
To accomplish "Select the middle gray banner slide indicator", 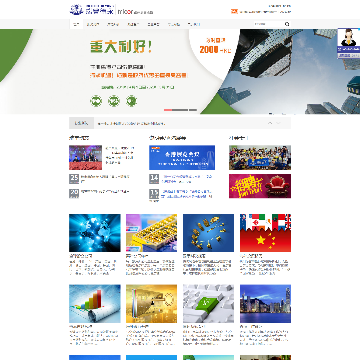I will click(x=180, y=110).
